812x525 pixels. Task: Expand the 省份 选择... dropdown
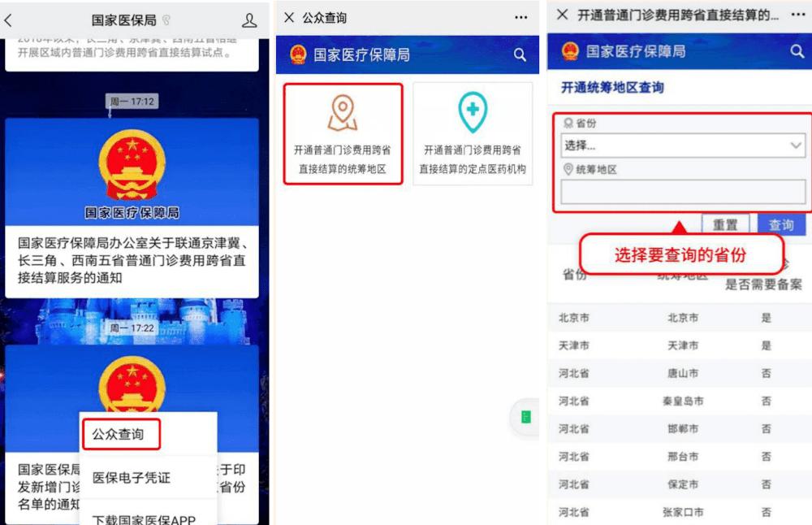pos(683,145)
